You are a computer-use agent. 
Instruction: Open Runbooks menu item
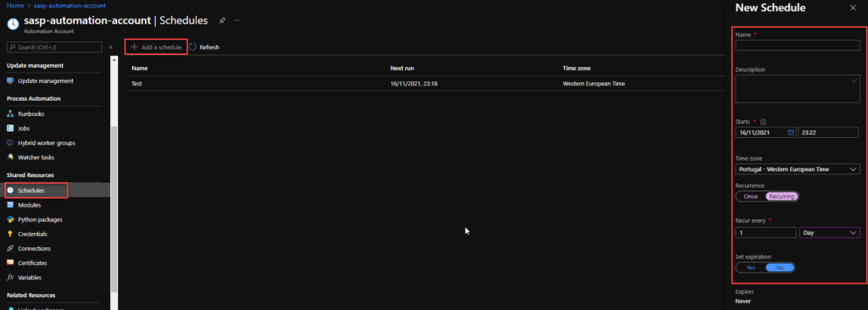(31, 114)
